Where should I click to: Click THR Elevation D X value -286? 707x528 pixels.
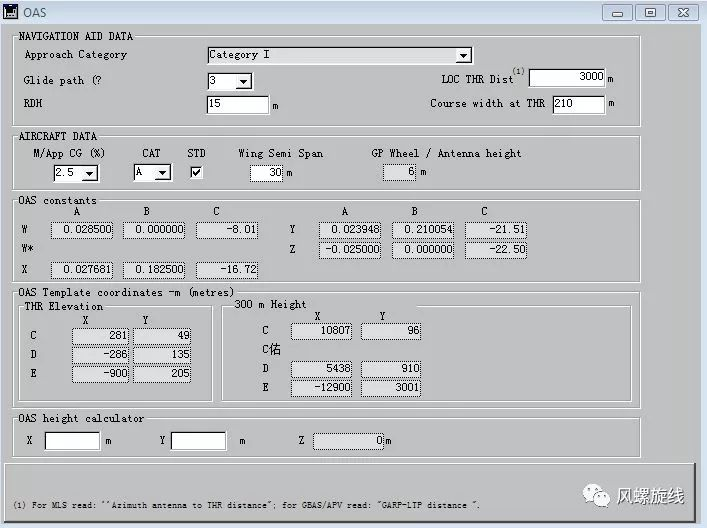(x=101, y=355)
